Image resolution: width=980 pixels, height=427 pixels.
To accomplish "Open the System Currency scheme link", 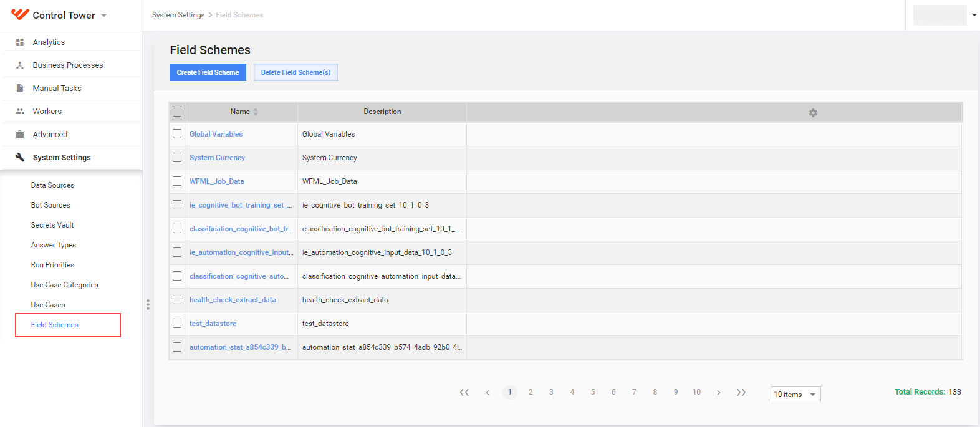I will click(x=217, y=158).
